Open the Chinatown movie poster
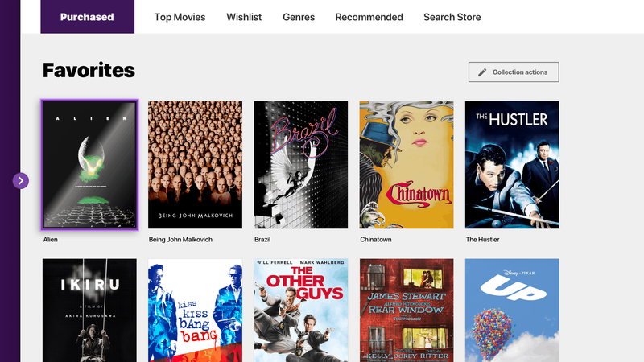 (x=407, y=165)
